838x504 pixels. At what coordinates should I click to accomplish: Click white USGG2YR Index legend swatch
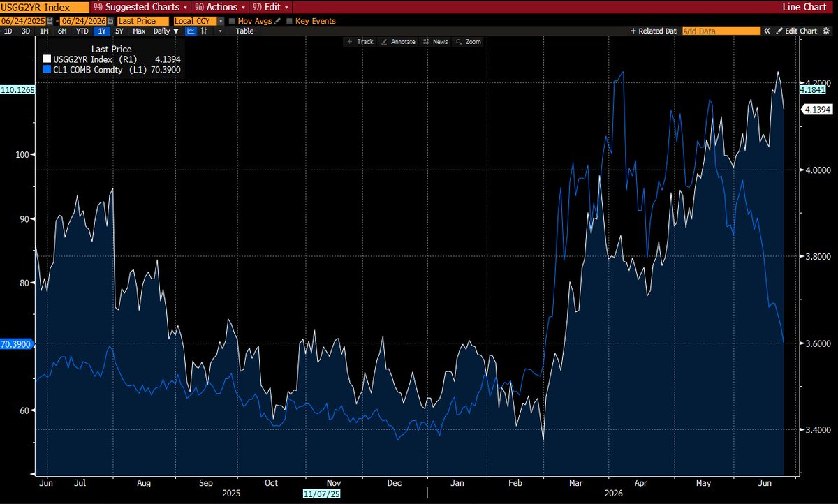[47, 59]
